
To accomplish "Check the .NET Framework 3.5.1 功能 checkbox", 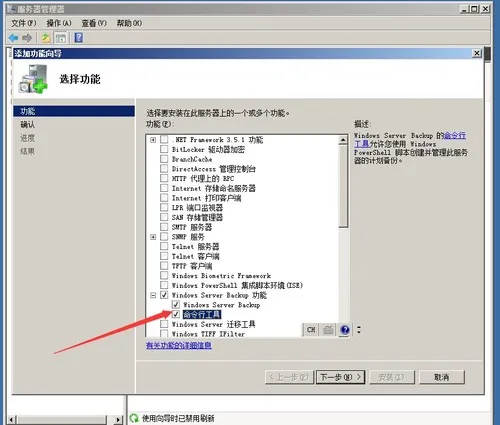I will [x=164, y=139].
